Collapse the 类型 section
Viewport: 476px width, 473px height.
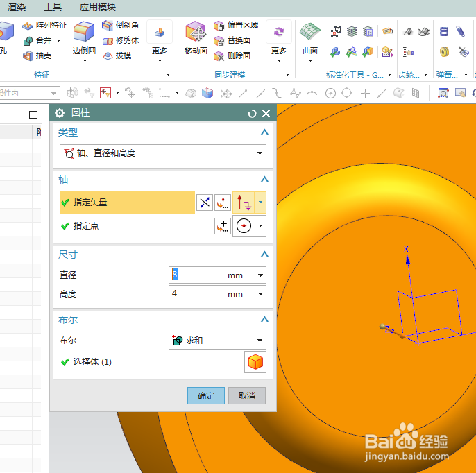coord(264,132)
